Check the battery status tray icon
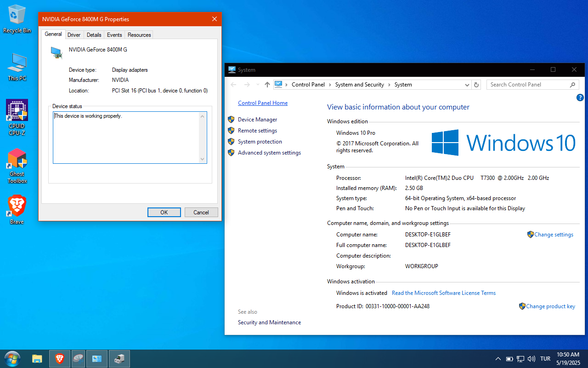Screen dimensions: 588x368 tap(509, 359)
